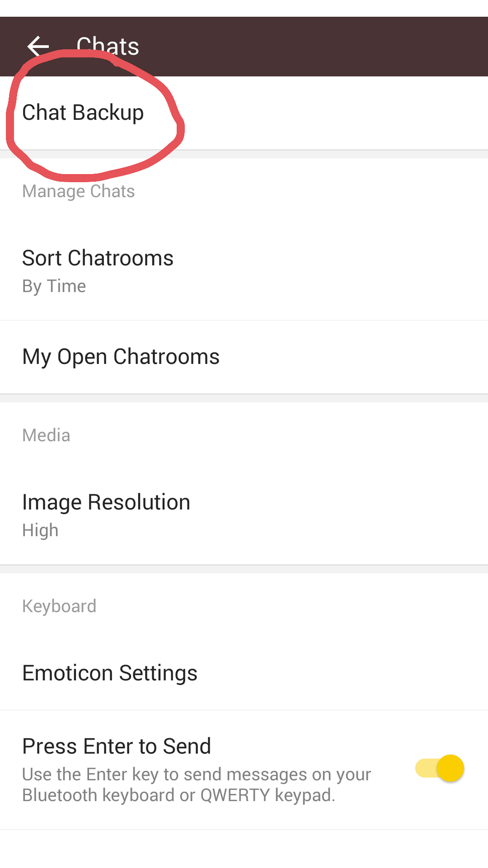Click the Bluetooth keyboard description text
The height and width of the screenshot is (868, 488).
(197, 785)
